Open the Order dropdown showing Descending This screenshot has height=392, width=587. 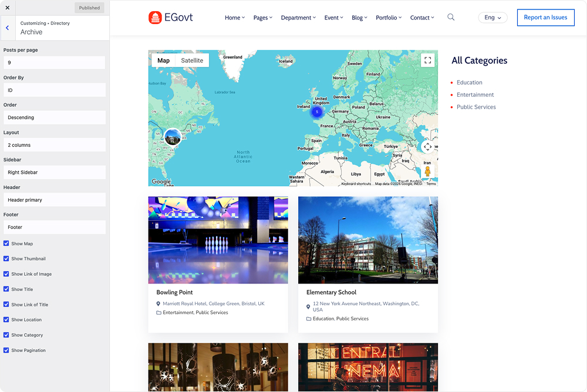(x=55, y=117)
